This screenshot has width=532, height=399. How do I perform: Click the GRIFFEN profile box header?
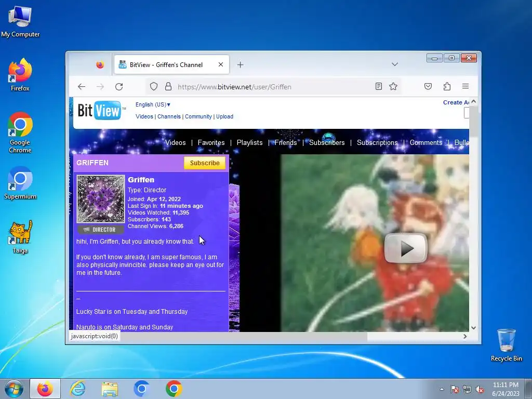151,163
